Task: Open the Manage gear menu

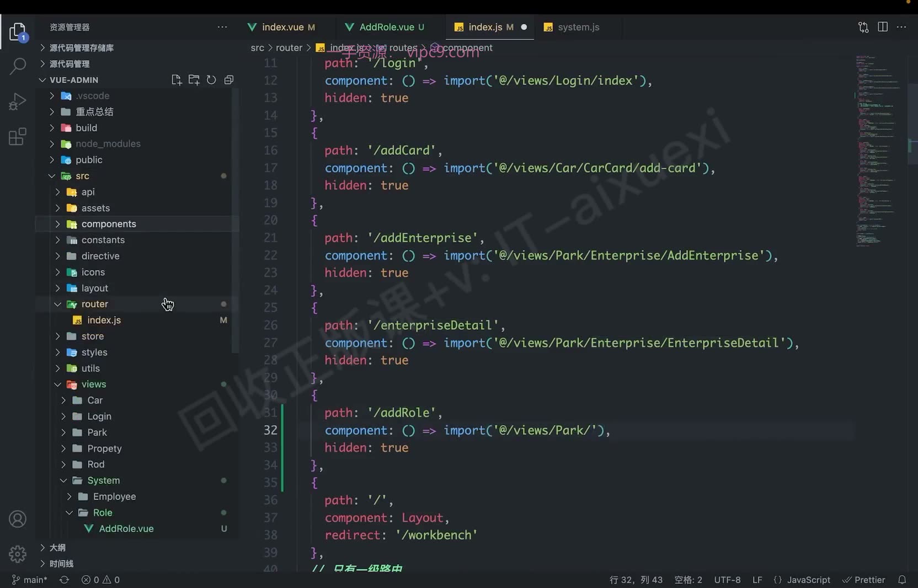Action: pos(18,554)
